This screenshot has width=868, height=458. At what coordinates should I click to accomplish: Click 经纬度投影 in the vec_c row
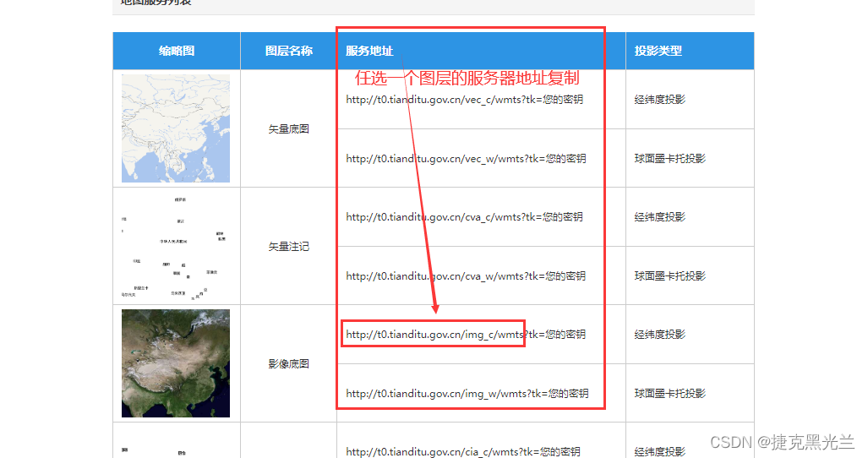click(660, 100)
